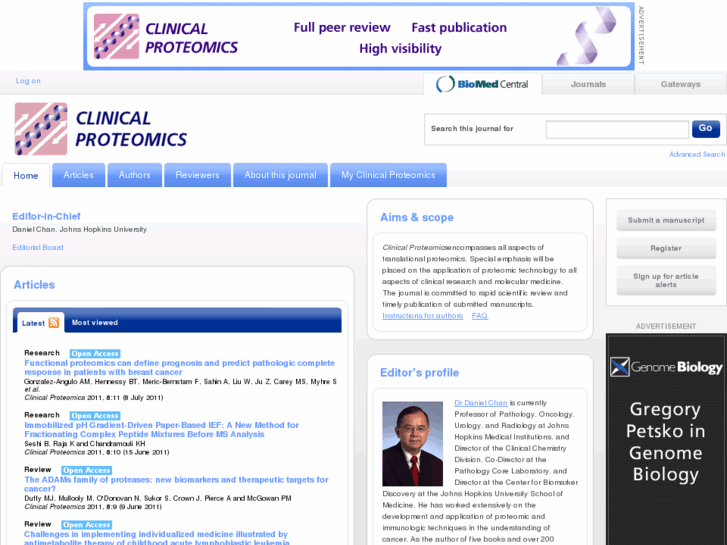The image size is (727, 545).
Task: Open the Advanced Search link
Action: tap(696, 154)
